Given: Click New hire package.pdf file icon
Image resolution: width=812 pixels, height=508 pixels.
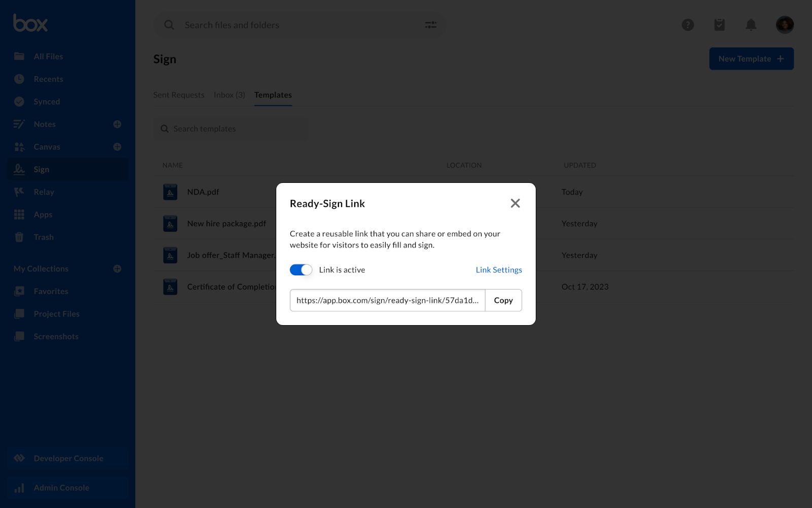Looking at the screenshot, I should point(170,224).
